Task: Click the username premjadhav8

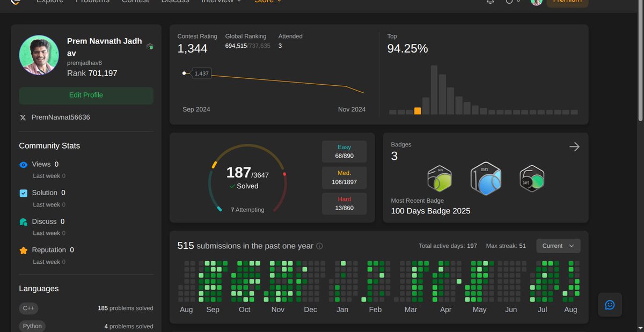Action: pyautogui.click(x=84, y=63)
